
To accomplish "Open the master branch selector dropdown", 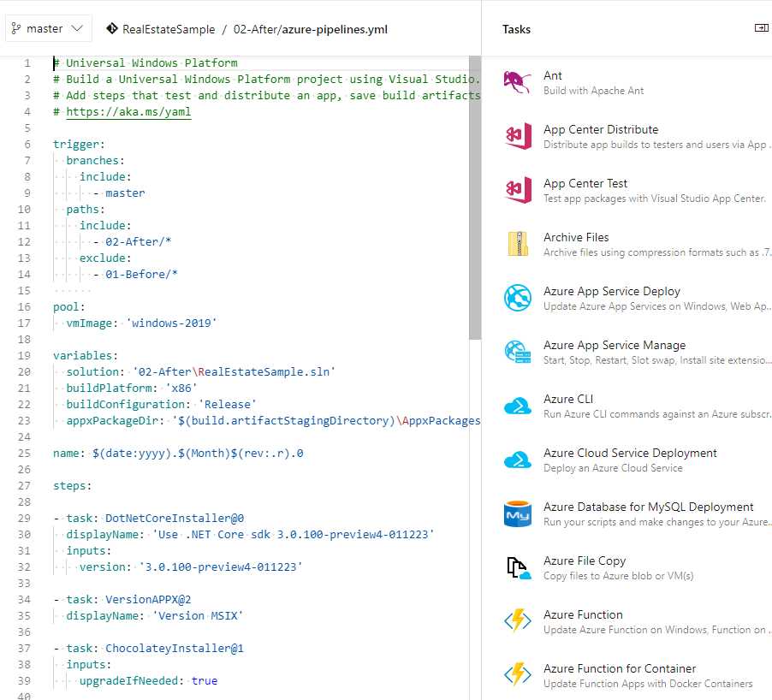I will pos(48,27).
